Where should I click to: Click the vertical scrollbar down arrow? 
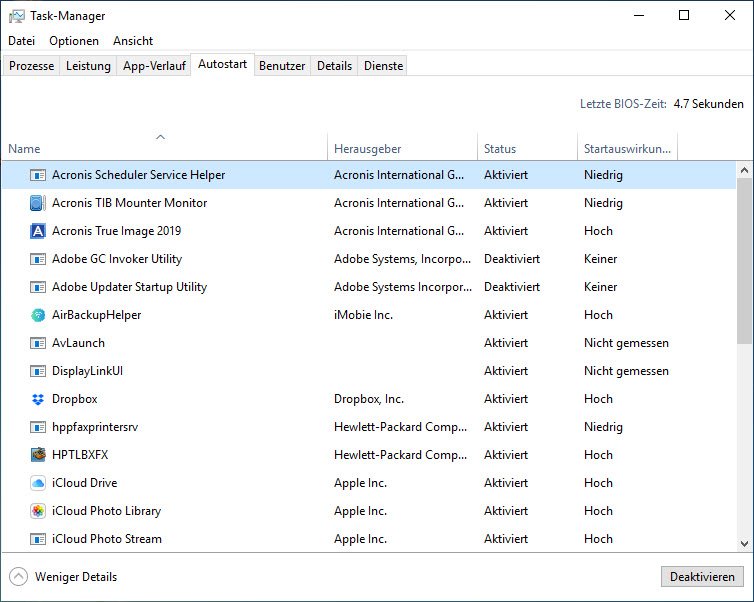pyautogui.click(x=745, y=543)
